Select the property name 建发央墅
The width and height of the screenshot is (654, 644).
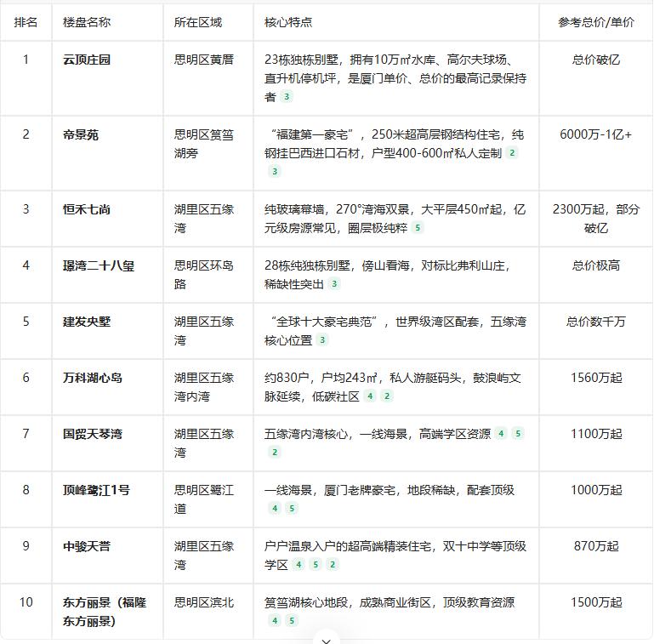pos(87,322)
